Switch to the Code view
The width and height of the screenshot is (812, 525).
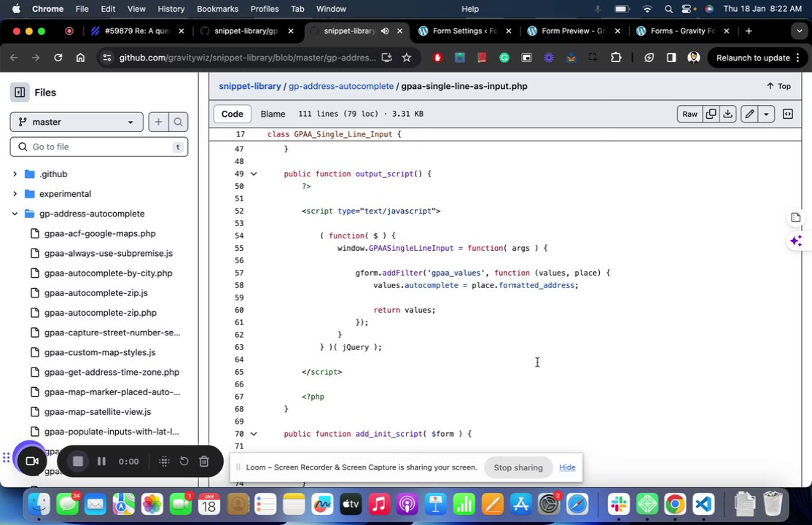tap(232, 114)
